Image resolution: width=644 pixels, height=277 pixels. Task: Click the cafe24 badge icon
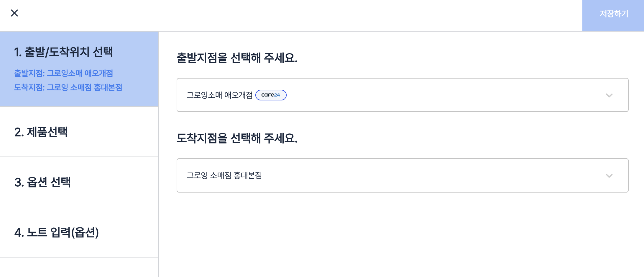(x=271, y=95)
